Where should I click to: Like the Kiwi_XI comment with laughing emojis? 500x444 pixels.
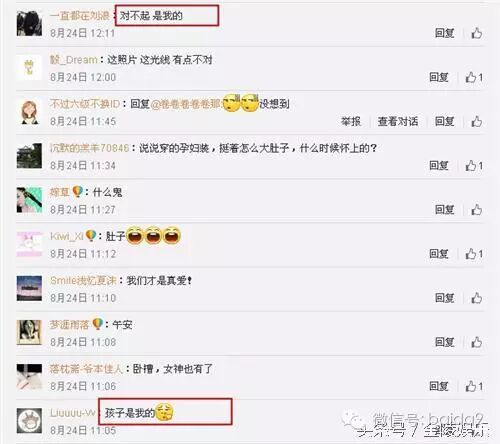pyautogui.click(x=474, y=254)
